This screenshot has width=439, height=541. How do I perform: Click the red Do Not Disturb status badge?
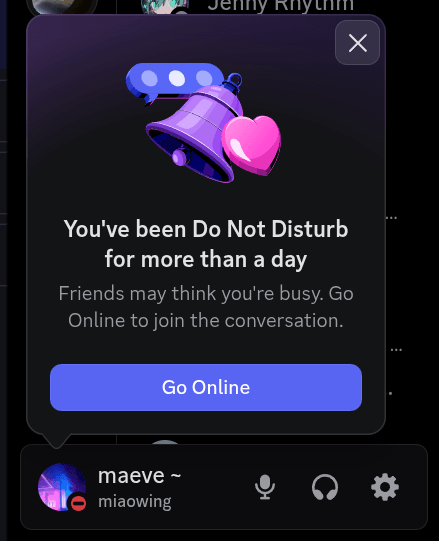[x=78, y=503]
